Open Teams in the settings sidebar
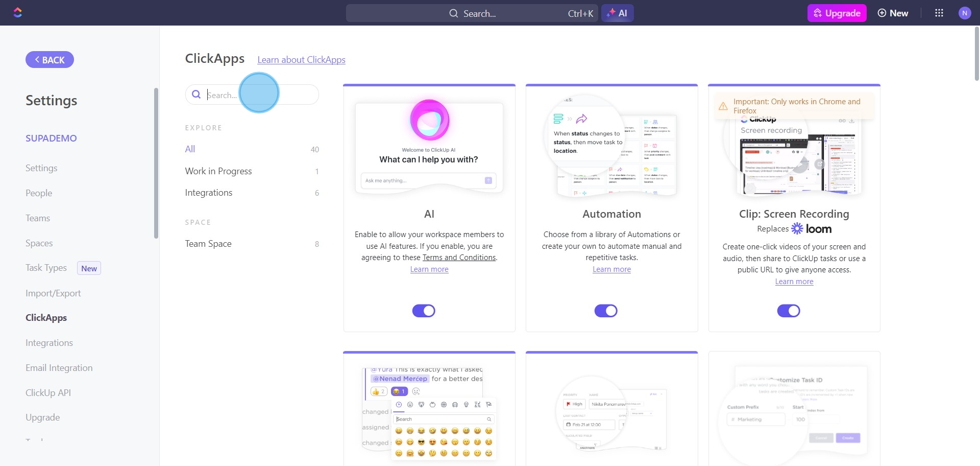The height and width of the screenshot is (466, 980). [x=38, y=218]
